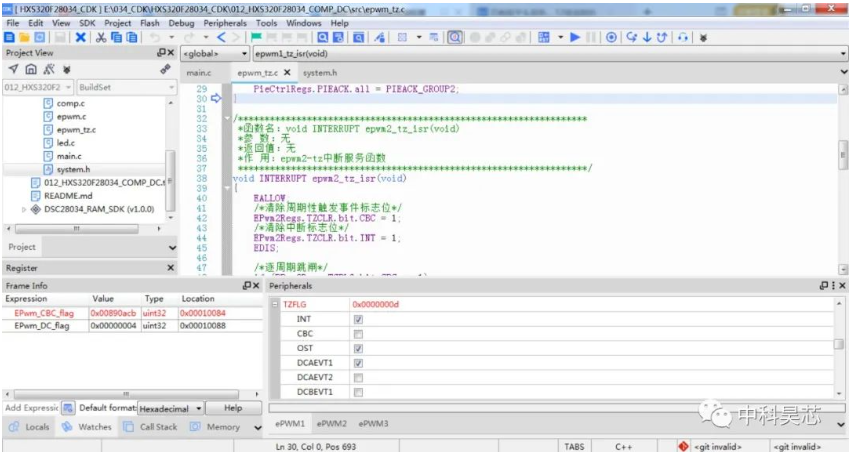Click the Add Expression input field
Viewport: 852px width, 452px height.
31,408
